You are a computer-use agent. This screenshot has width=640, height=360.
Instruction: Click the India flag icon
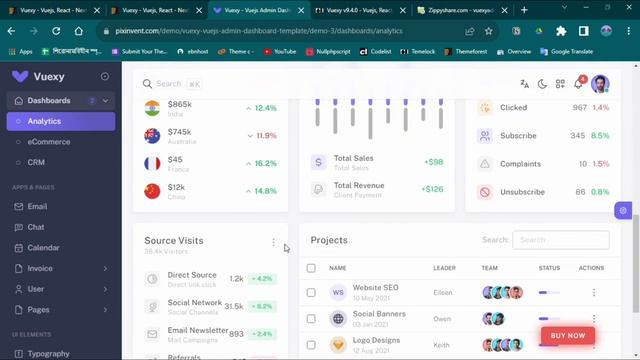tap(152, 108)
